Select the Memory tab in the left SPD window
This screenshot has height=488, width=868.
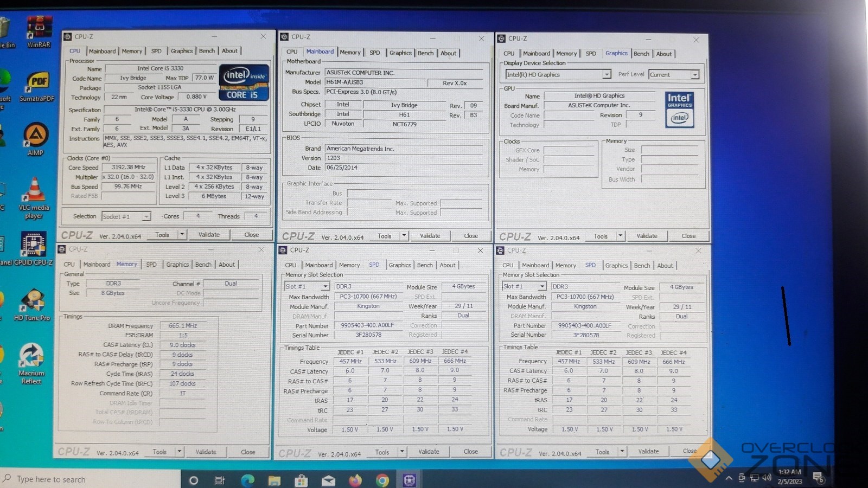[x=349, y=265]
